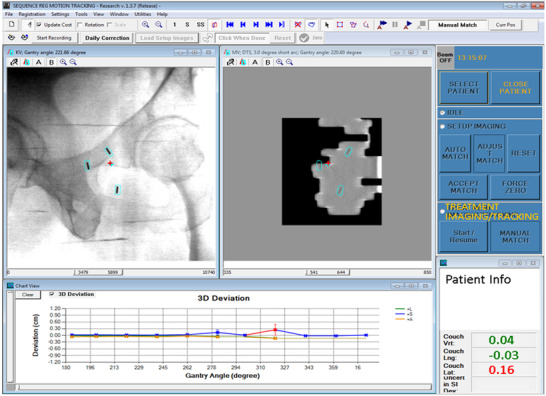Click the new document icon

tap(11, 24)
